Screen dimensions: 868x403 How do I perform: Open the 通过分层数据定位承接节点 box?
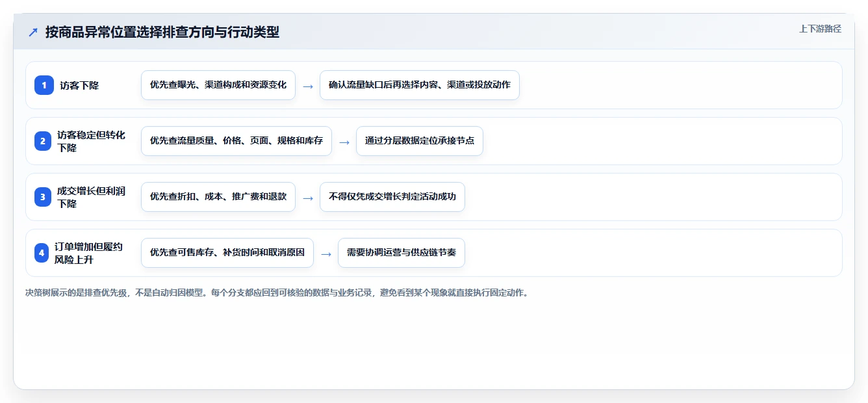pyautogui.click(x=420, y=141)
